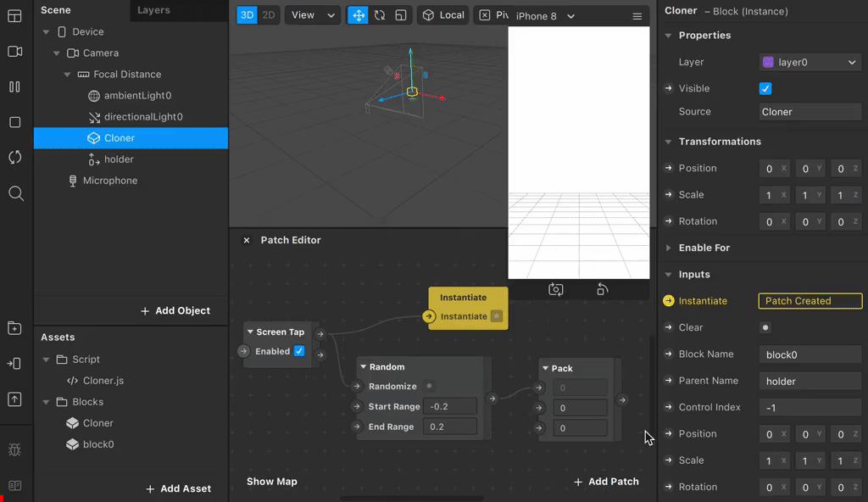Switch to the Scene tab
868x502 pixels.
coord(55,10)
